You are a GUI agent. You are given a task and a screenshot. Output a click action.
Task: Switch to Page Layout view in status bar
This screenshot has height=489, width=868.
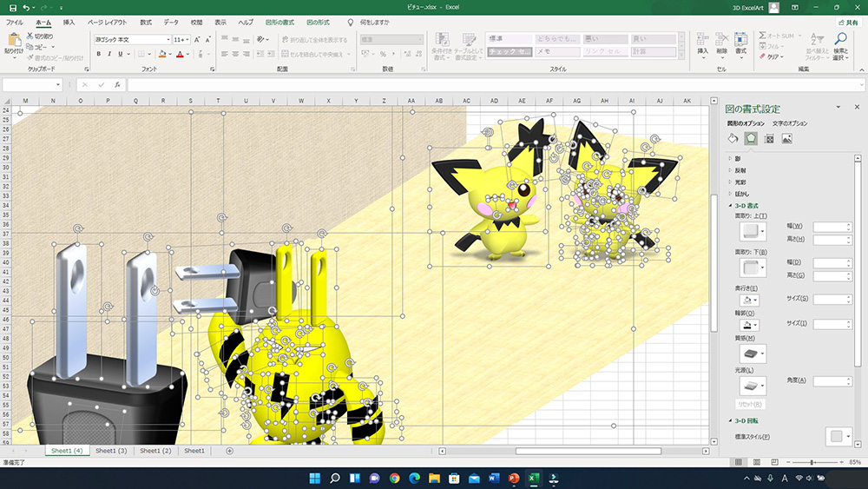coord(756,462)
